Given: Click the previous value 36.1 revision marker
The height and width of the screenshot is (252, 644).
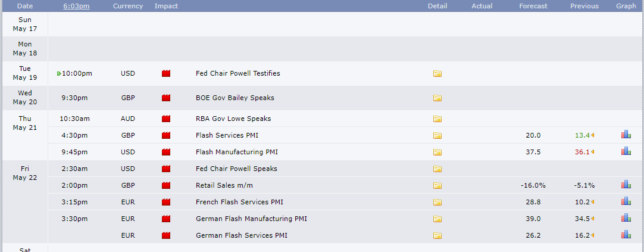Looking at the screenshot, I should (593, 152).
